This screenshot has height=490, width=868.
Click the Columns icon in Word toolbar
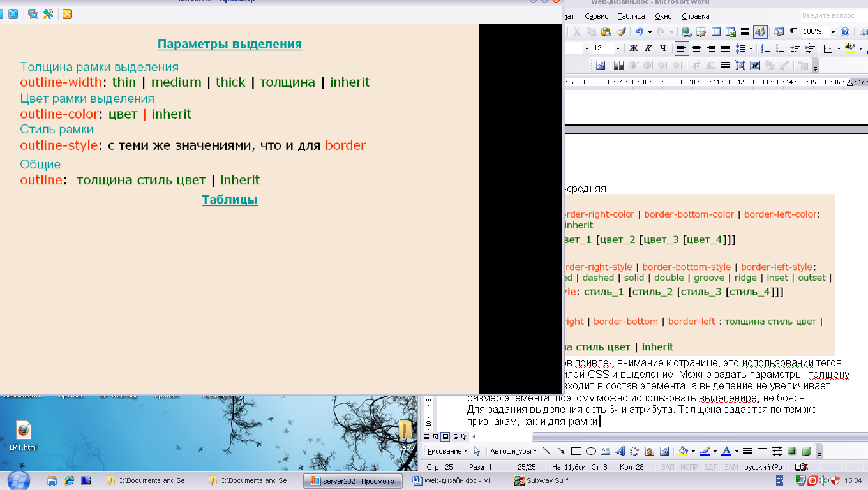[x=745, y=32]
